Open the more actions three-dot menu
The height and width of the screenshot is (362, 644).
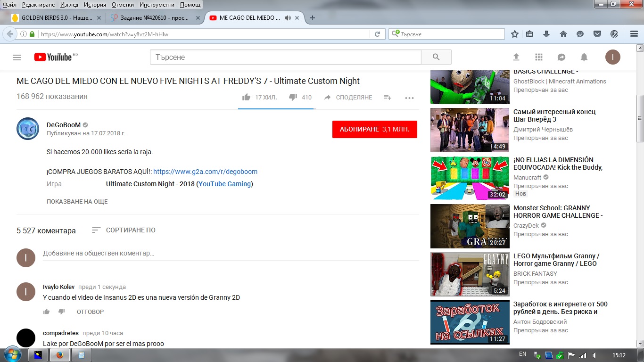(x=409, y=98)
